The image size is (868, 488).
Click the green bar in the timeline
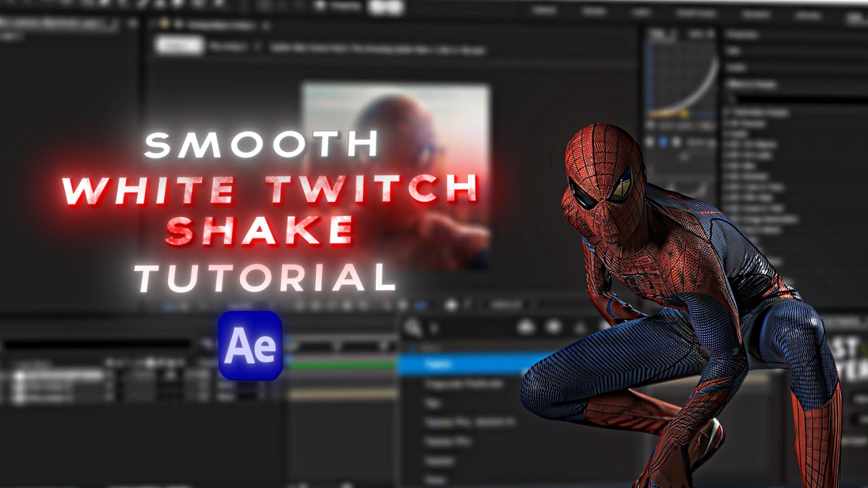(x=344, y=365)
